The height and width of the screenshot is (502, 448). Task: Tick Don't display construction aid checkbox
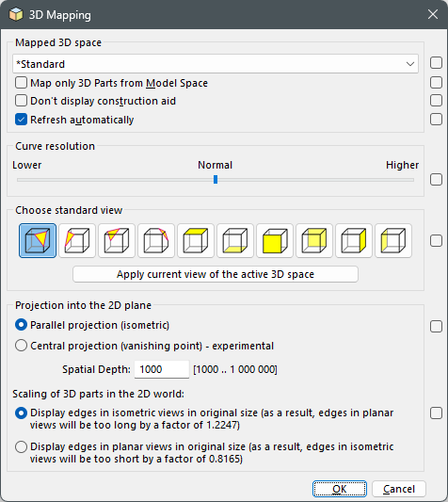(x=21, y=101)
